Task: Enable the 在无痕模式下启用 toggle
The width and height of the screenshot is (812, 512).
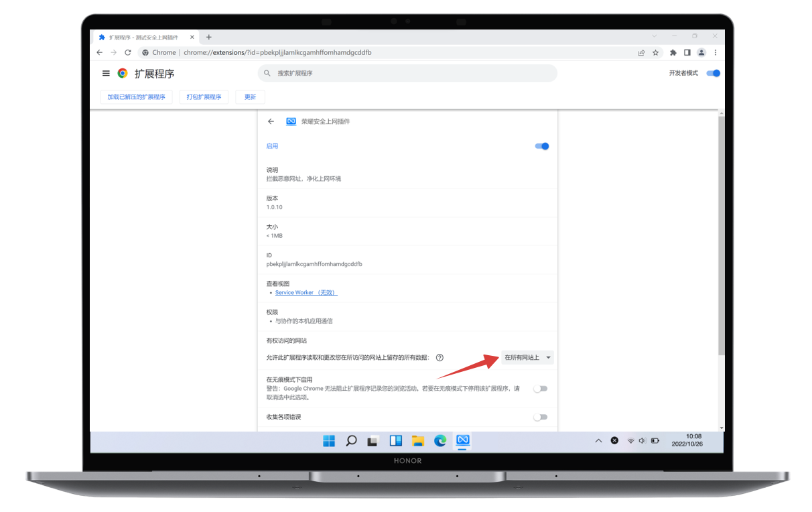Action: click(540, 389)
